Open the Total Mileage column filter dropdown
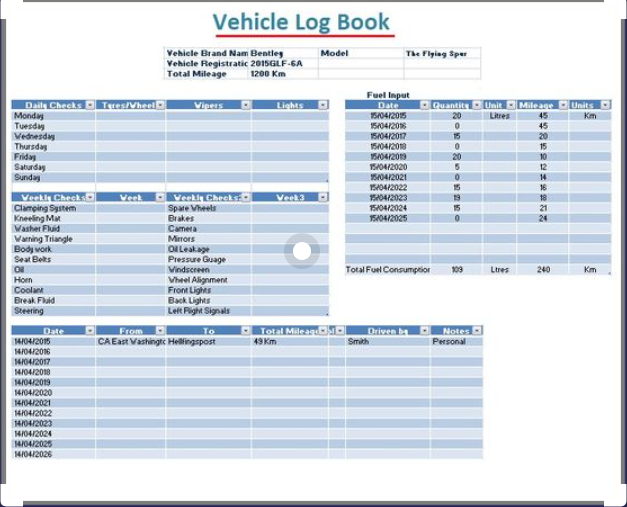Screen dimensions: 627x507 323,331
